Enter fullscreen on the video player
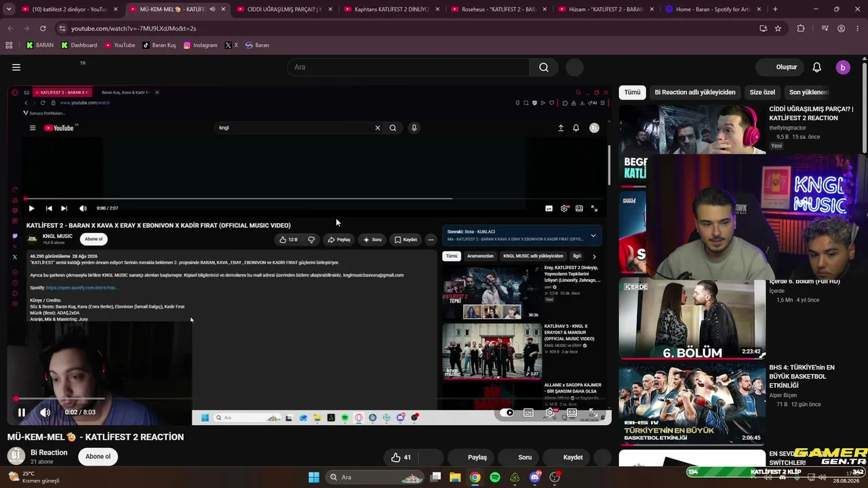The width and height of the screenshot is (868, 488). tap(593, 412)
